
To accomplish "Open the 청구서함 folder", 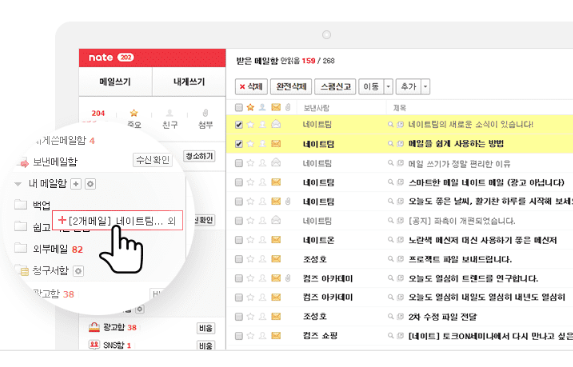I will click(x=51, y=270).
